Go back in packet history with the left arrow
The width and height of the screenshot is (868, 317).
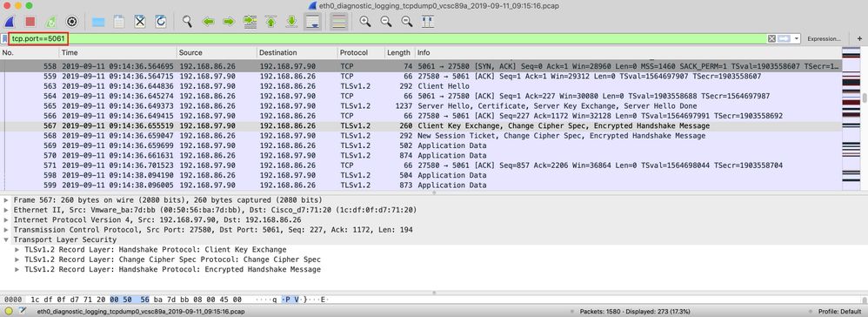[208, 22]
